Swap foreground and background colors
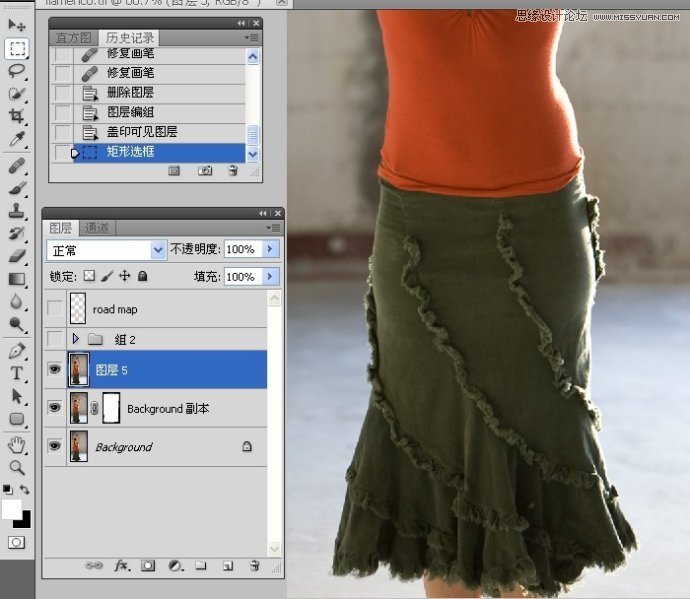Viewport: 690px width, 599px height. tap(25, 490)
